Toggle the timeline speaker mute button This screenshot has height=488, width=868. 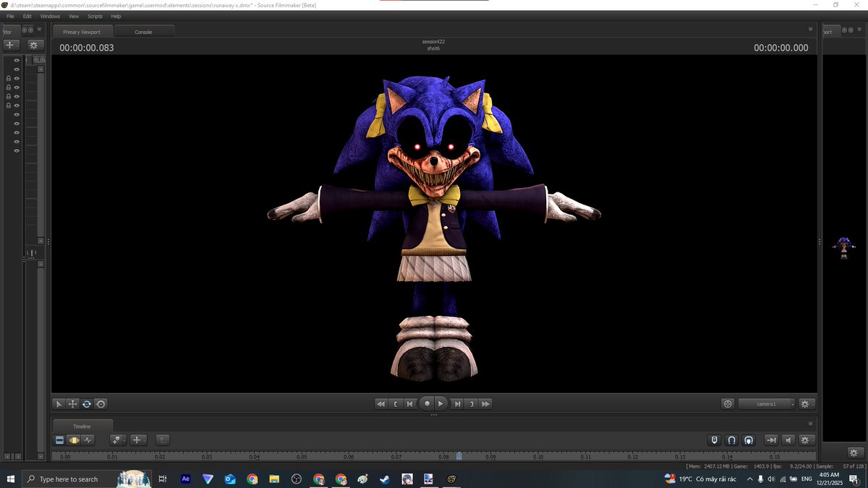point(788,440)
